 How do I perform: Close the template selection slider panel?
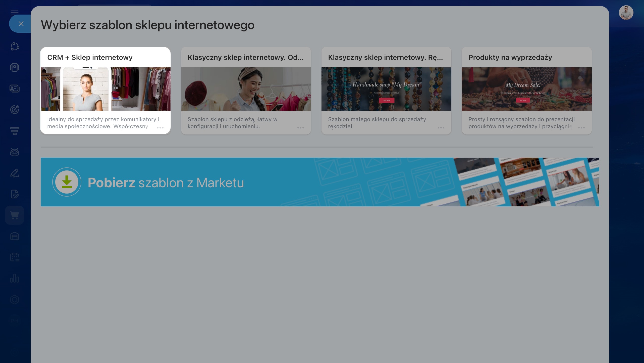[x=21, y=24]
